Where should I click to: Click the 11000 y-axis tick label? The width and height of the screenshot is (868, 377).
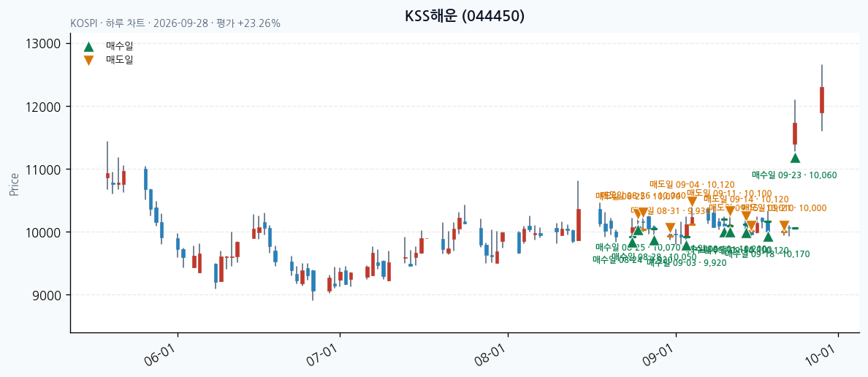(44, 170)
